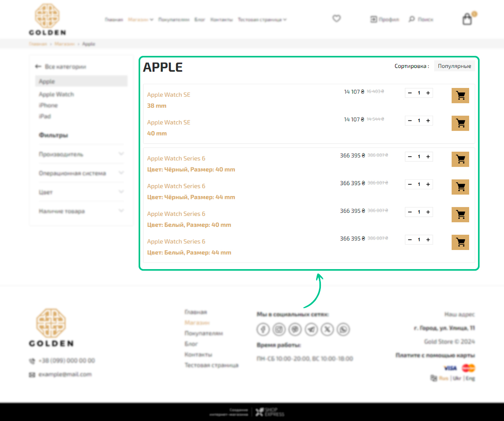Click the Golden logo in header
Viewport: 504px width, 421px height.
(47, 20)
